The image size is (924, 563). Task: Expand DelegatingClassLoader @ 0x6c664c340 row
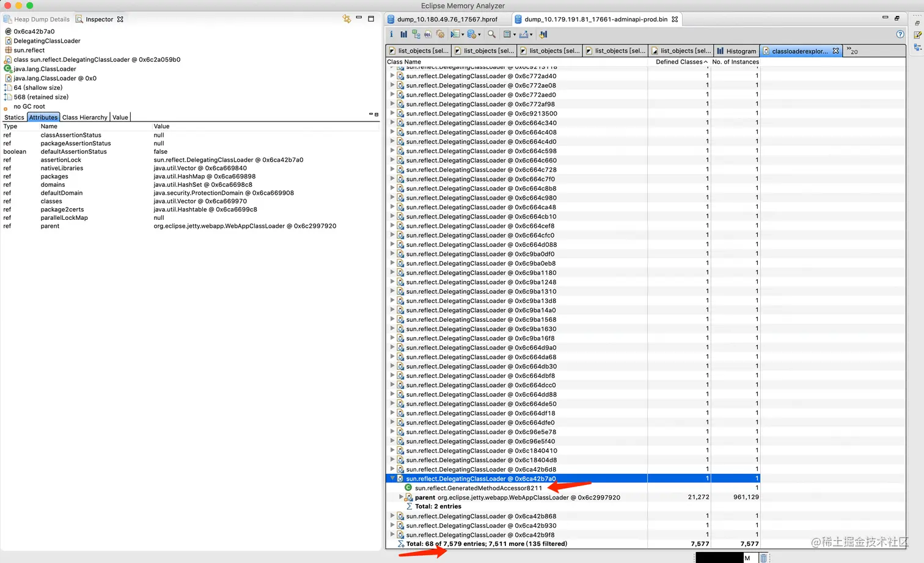click(392, 123)
